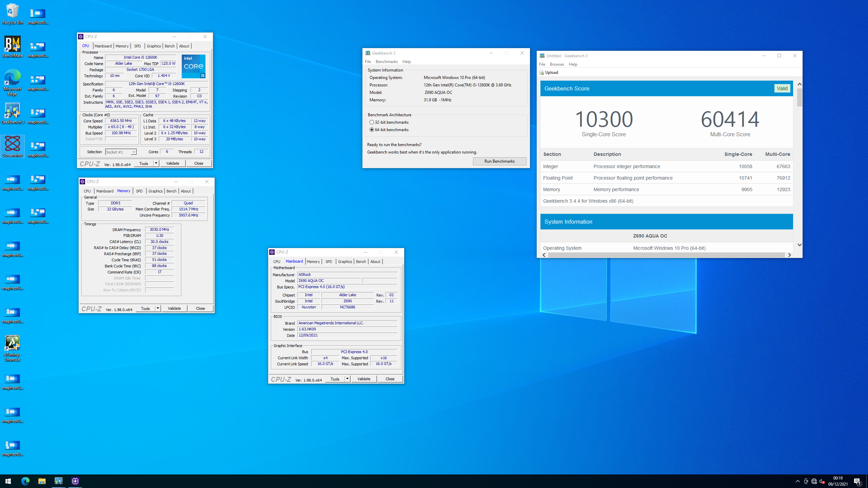The height and width of the screenshot is (488, 868).
Task: Open the network tray icon
Action: coord(814,481)
